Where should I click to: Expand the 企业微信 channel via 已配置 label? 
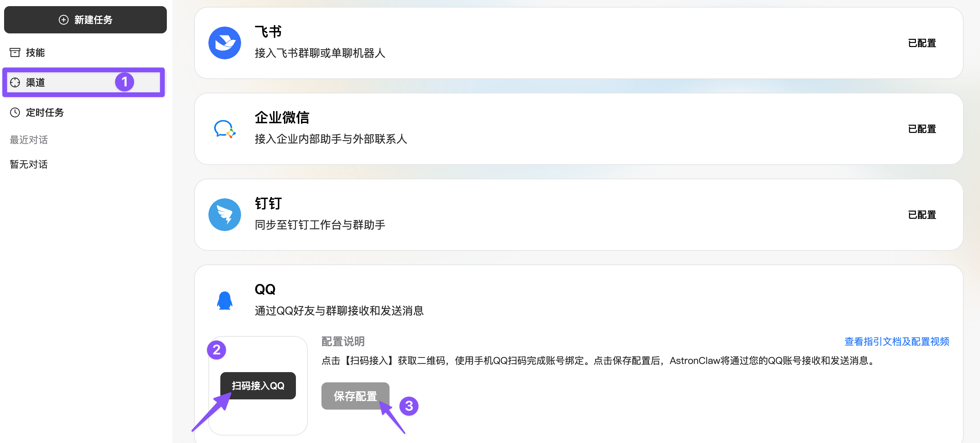[x=922, y=129]
